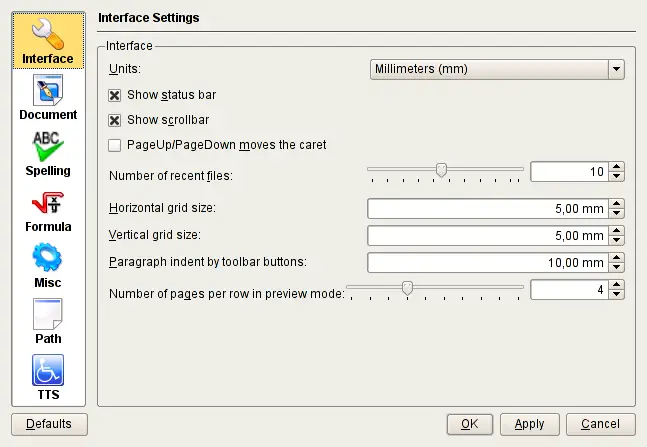Select the Misc gear icon
This screenshot has width=647, height=447.
point(48,259)
